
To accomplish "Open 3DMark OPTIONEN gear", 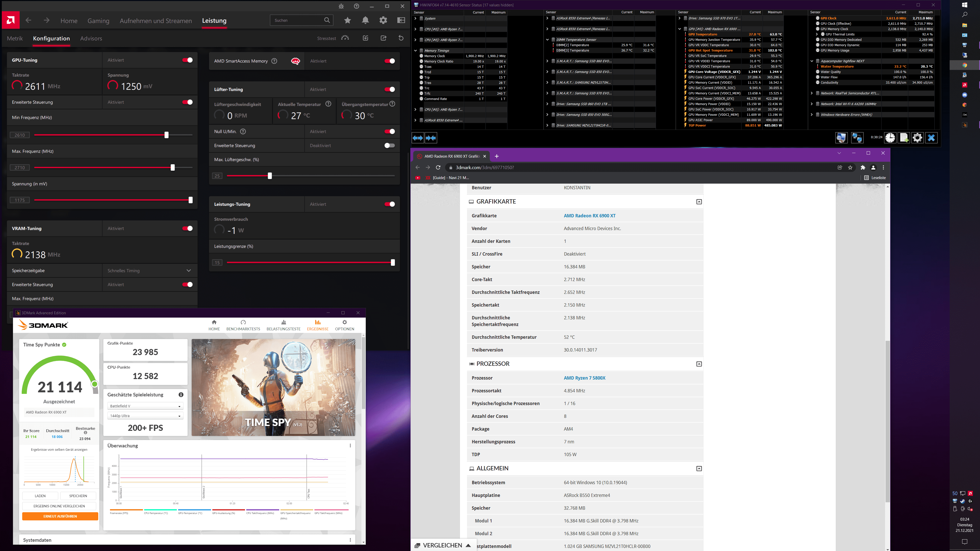I will click(345, 325).
